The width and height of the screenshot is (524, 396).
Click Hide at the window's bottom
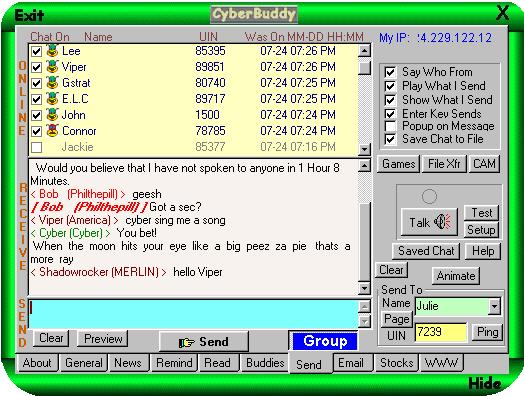485,384
